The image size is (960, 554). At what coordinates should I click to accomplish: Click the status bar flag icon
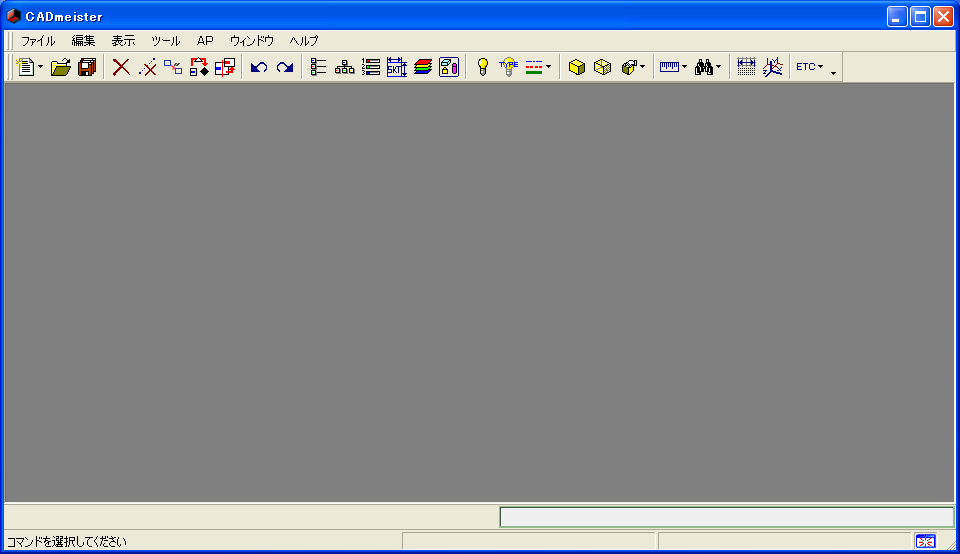tap(925, 541)
